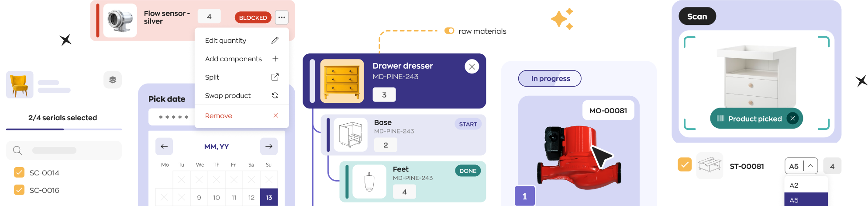Click the plus icon beside Add components
The width and height of the screenshot is (868, 206).
[275, 59]
